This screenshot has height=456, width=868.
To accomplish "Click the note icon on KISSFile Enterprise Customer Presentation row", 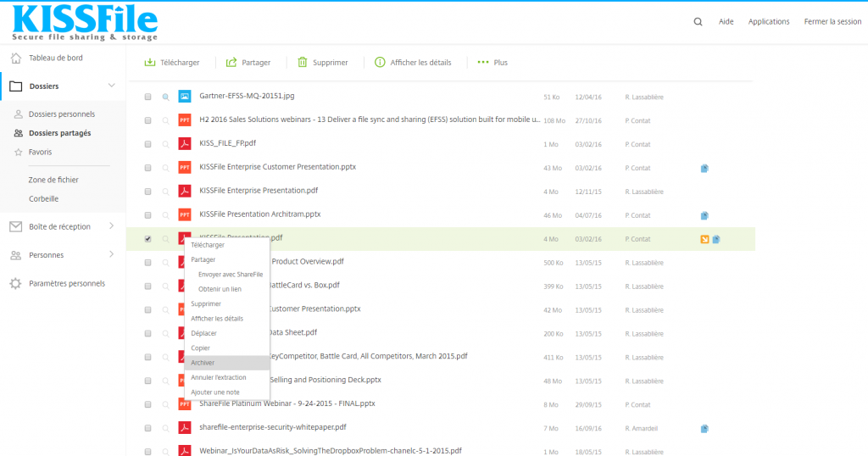I will click(704, 168).
